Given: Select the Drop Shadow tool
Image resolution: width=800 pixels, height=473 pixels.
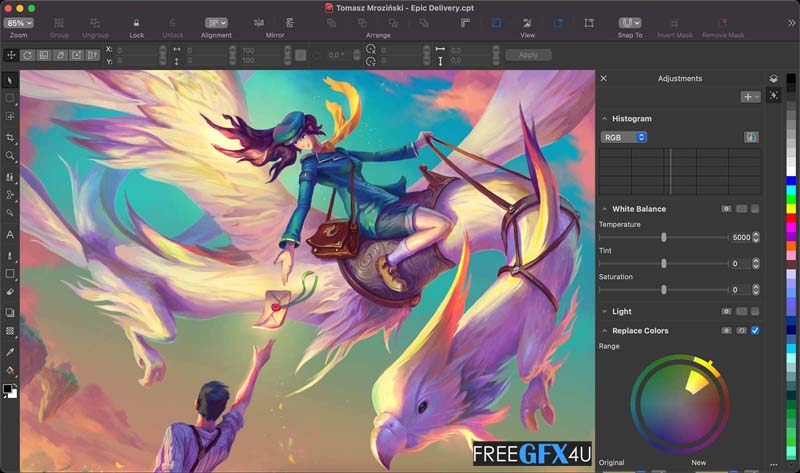Looking at the screenshot, I should click(10, 312).
